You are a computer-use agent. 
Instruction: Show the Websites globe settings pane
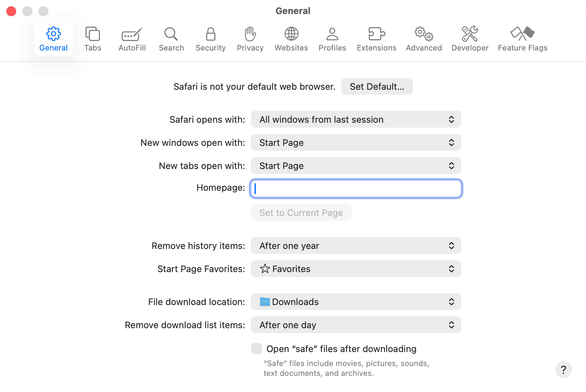tap(291, 39)
